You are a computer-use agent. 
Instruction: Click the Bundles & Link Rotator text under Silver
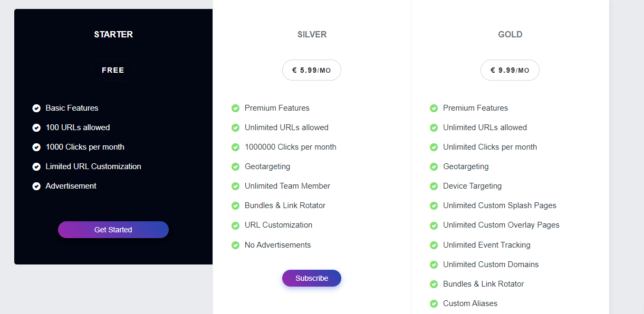click(x=285, y=205)
